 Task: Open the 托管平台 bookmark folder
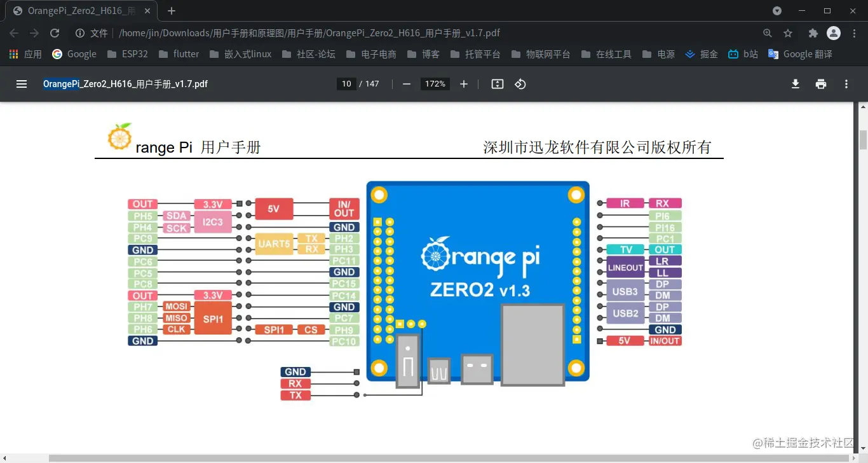point(475,54)
